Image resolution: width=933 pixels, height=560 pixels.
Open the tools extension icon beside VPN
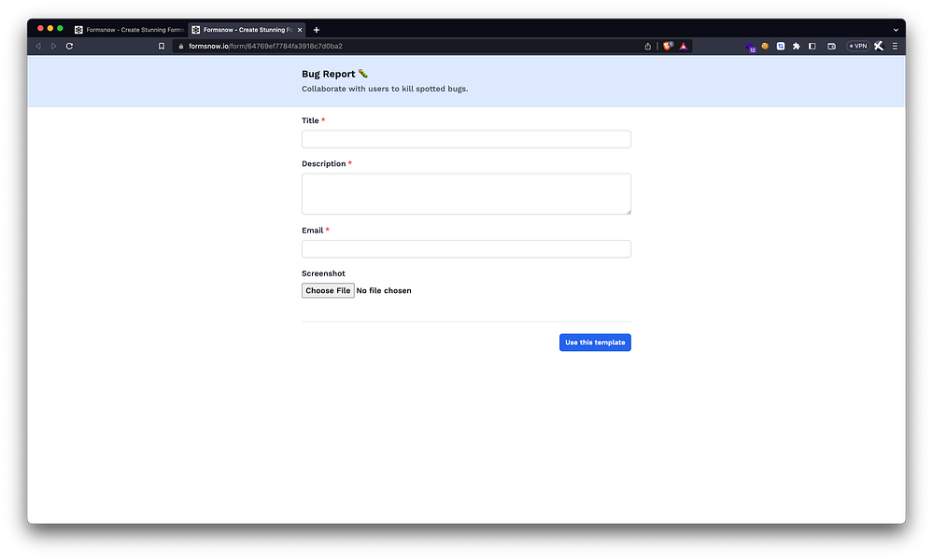click(x=879, y=46)
